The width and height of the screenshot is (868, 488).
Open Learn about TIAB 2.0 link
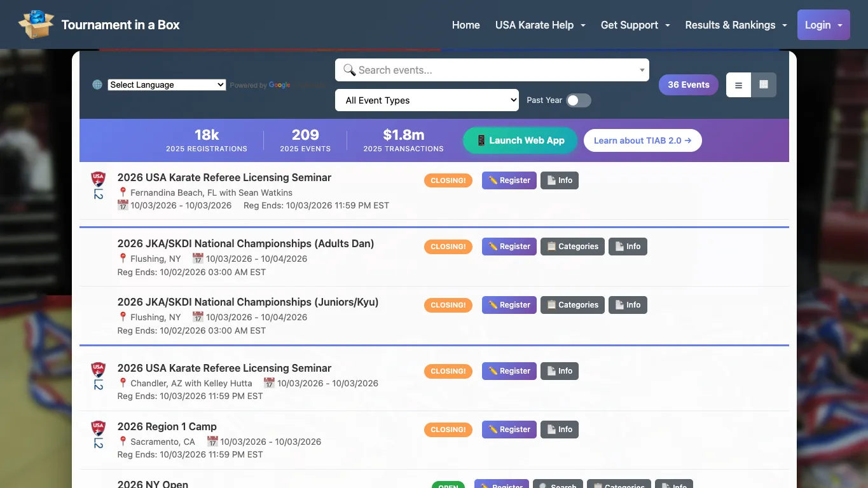(x=642, y=140)
